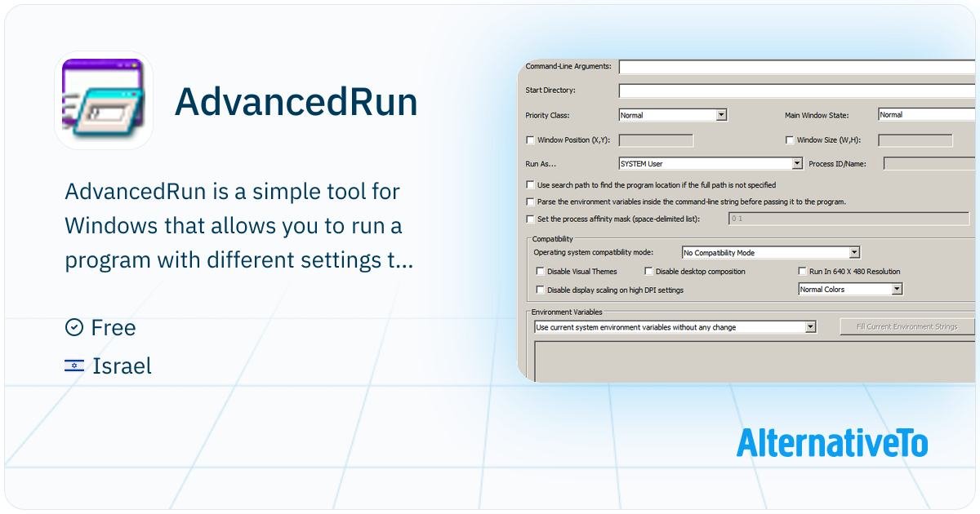Image resolution: width=980 pixels, height=514 pixels.
Task: Enable Window Size (W,H) checkbox
Action: pyautogui.click(x=790, y=140)
